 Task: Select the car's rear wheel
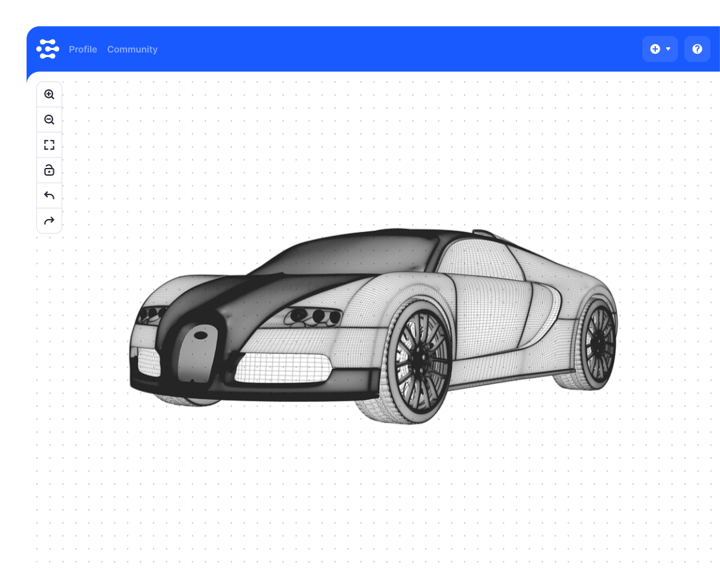pyautogui.click(x=598, y=342)
